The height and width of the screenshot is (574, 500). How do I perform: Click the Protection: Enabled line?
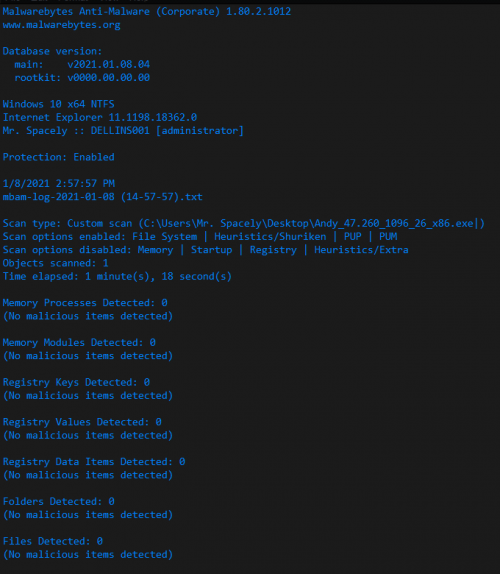pos(59,157)
